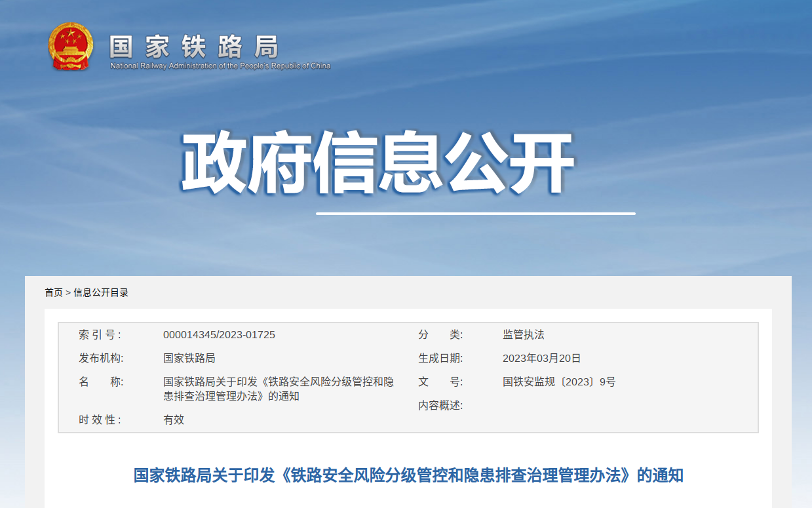Click the 索引号 field label

pos(100,335)
